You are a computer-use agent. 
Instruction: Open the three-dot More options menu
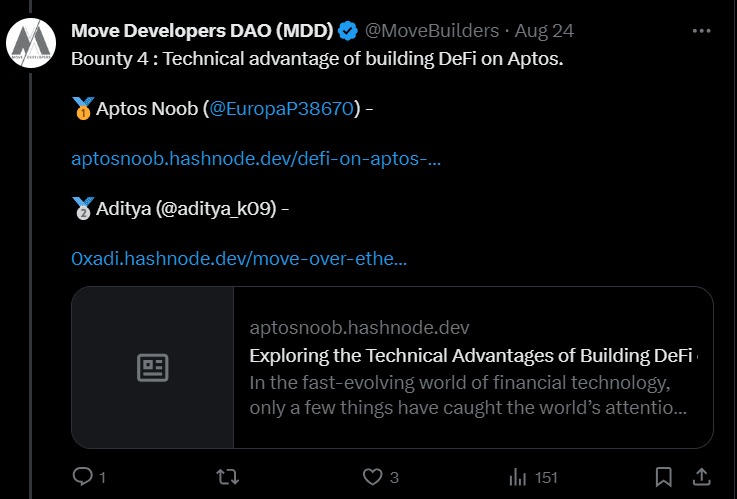702,31
